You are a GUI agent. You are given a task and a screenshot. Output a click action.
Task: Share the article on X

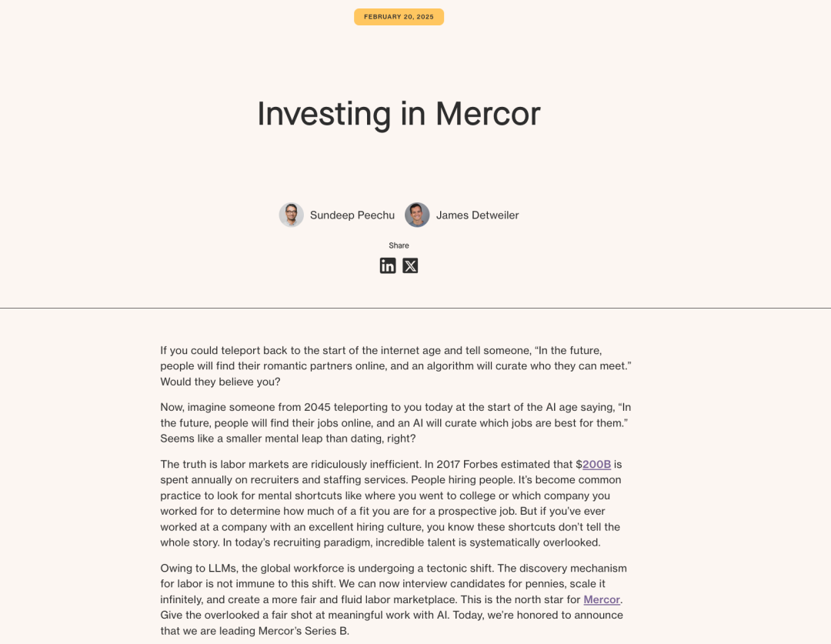pyautogui.click(x=410, y=265)
